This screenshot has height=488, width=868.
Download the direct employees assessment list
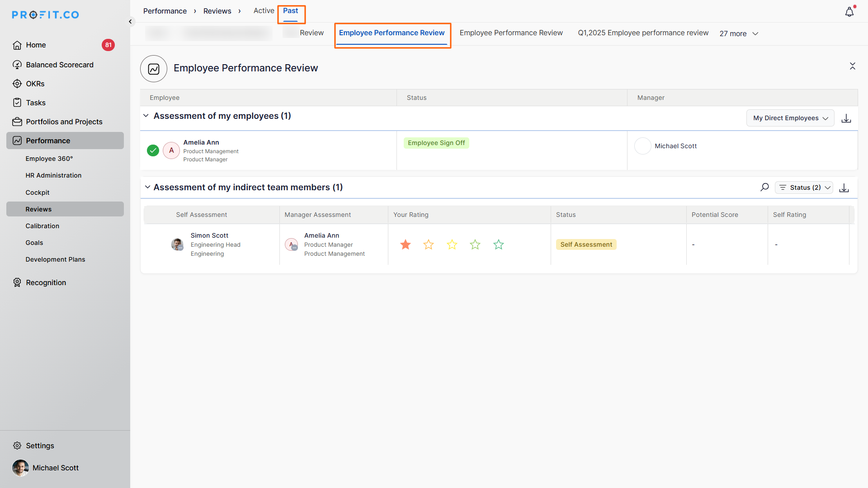pos(846,118)
